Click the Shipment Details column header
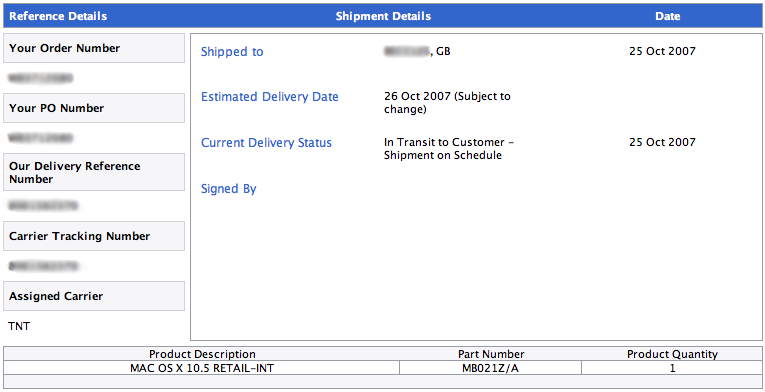Viewport: 765px width, 392px height. 383,16
